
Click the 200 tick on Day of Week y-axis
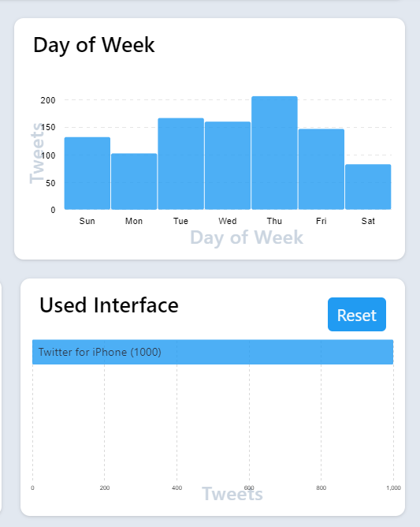click(x=48, y=100)
